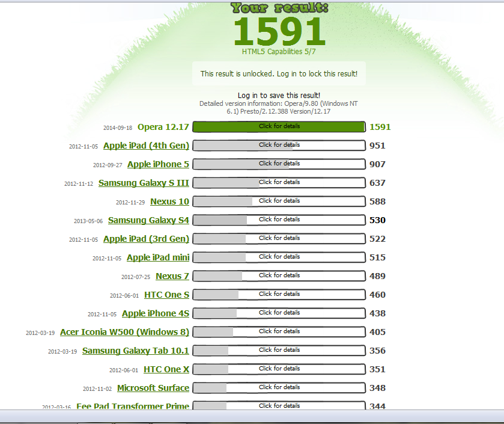Open the HTC One X link

click(166, 370)
